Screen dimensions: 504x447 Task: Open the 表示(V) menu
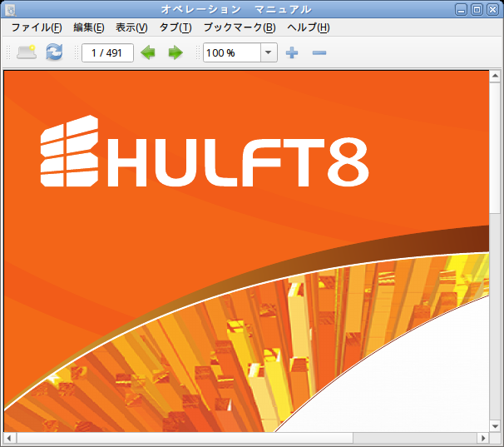131,27
